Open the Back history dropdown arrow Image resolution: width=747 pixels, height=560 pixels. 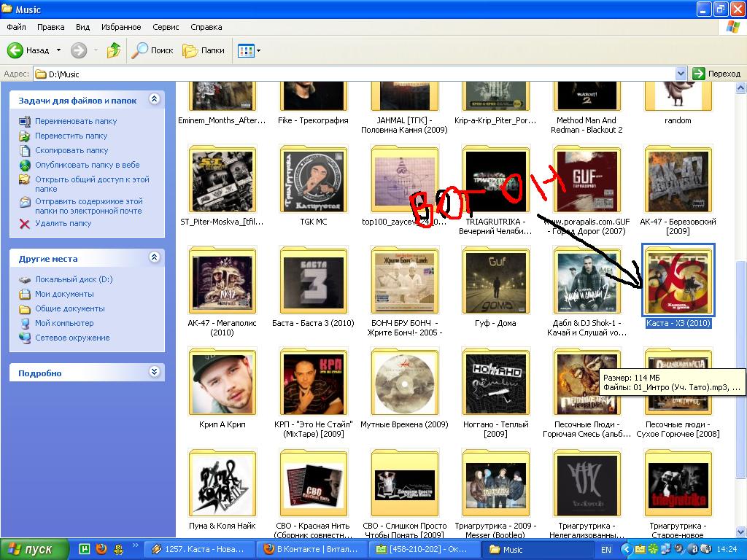[x=58, y=50]
